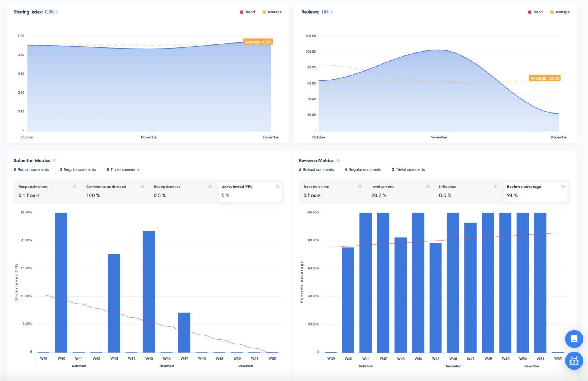Click the Reviews count 189
The image size is (588, 381).
tap(325, 12)
